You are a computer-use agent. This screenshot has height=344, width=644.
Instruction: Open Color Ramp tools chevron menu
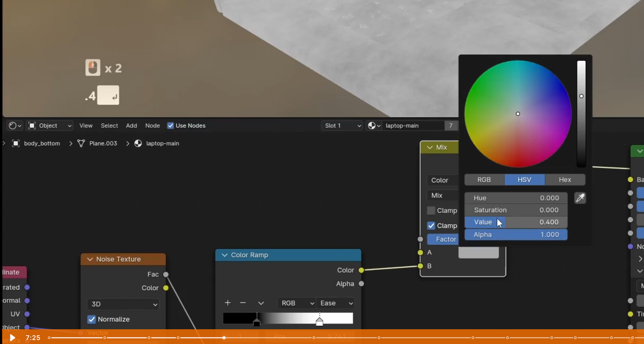tap(261, 303)
